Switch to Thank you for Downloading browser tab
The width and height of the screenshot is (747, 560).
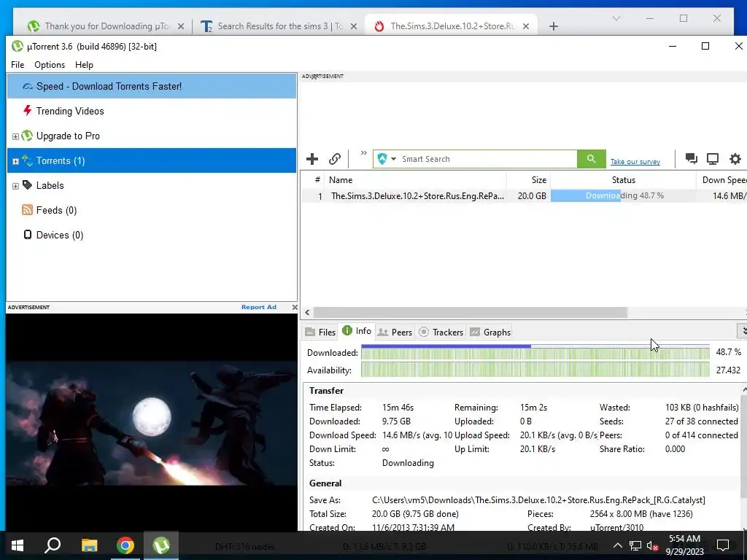(x=107, y=26)
